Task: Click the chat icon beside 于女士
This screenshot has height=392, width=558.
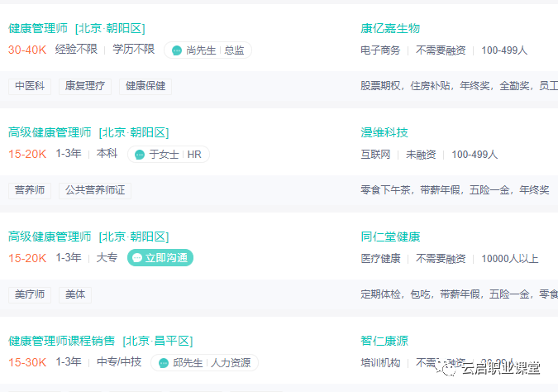Action: (x=140, y=155)
